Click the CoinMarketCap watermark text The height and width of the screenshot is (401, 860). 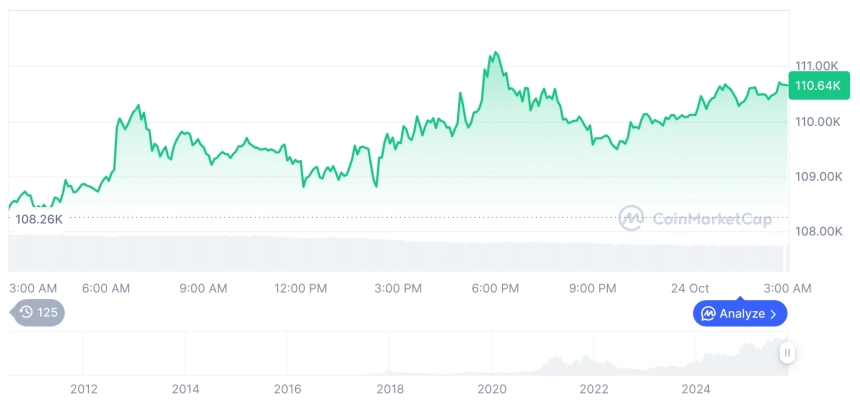pos(710,219)
